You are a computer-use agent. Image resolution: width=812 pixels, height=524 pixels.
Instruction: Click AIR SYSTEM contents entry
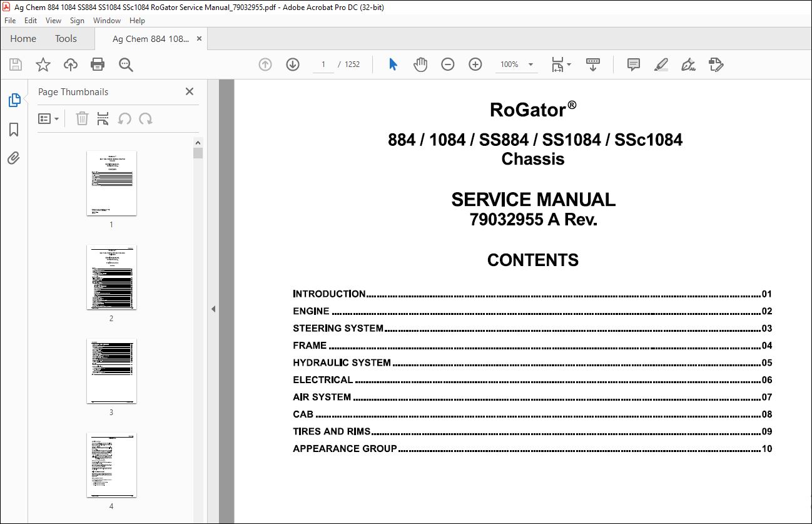(x=532, y=397)
